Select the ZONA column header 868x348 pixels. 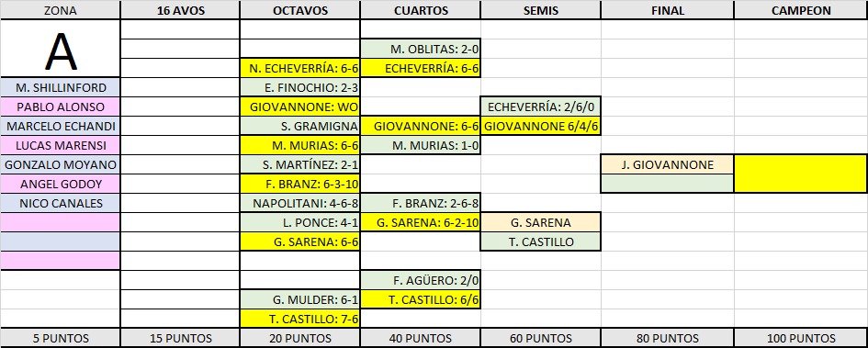pos(60,10)
